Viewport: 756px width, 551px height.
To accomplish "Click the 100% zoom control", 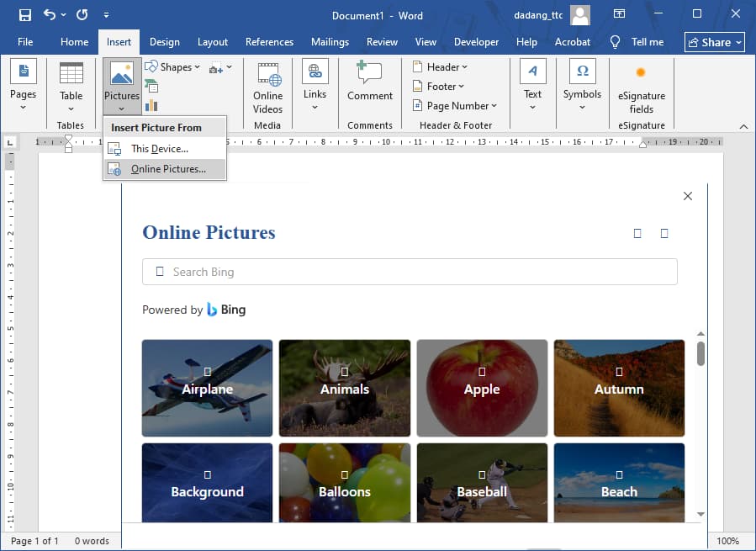I will (x=728, y=541).
